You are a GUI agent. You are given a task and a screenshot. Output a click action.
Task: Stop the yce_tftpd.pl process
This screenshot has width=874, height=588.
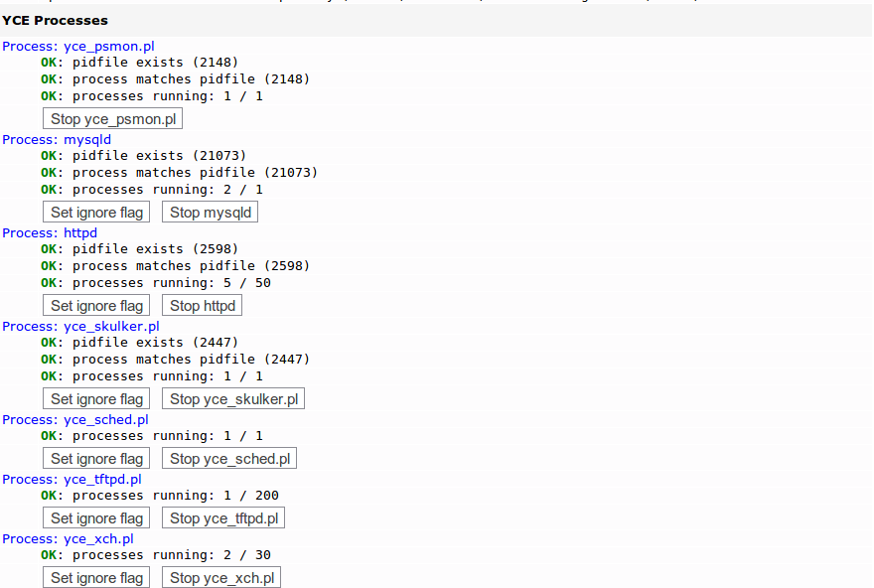(x=222, y=517)
